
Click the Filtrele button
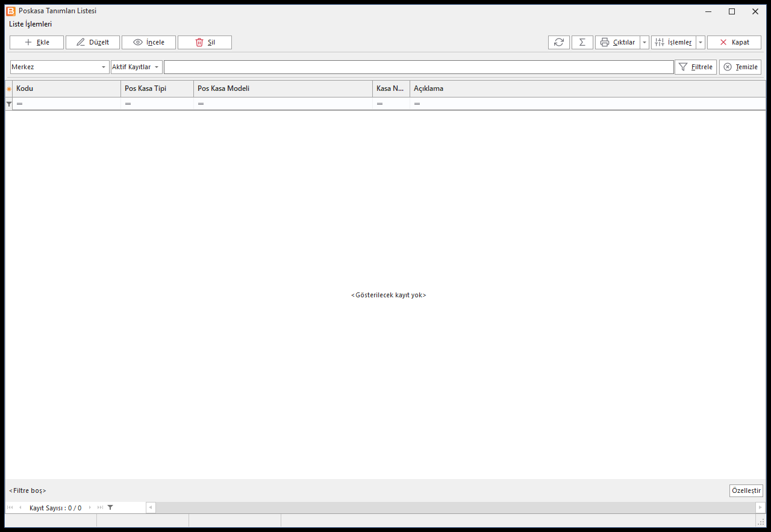(x=696, y=67)
